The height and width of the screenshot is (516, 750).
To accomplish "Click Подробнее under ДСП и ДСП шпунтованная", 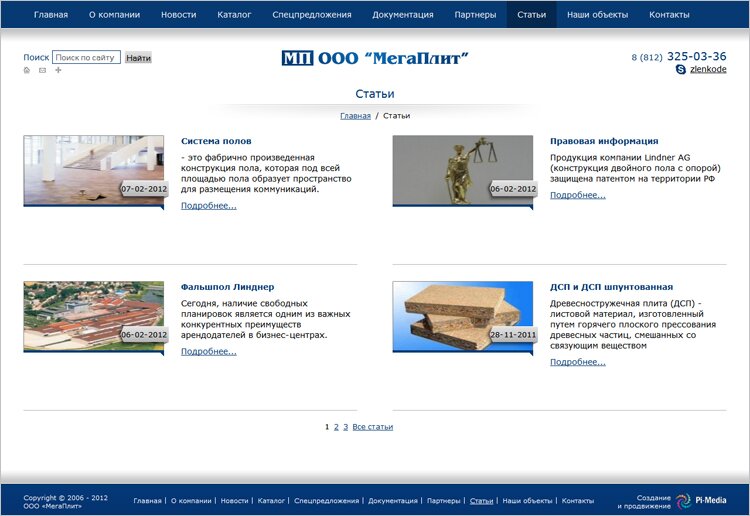I will coord(578,362).
